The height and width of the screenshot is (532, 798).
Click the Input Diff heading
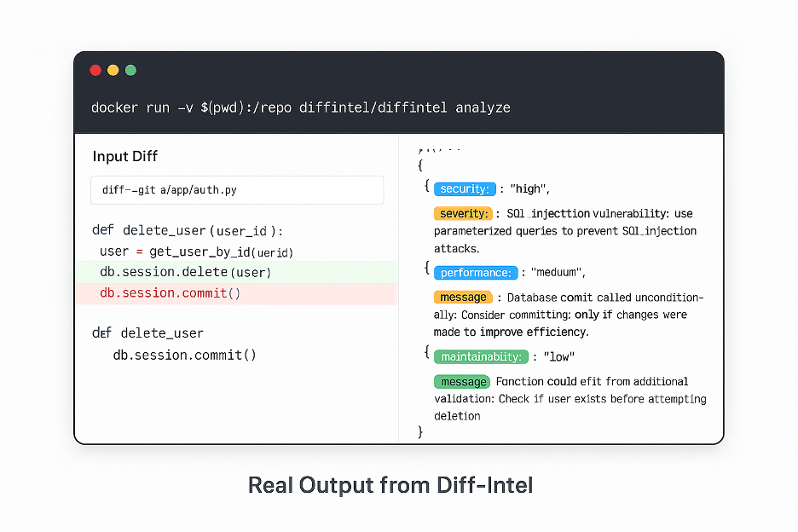point(125,156)
